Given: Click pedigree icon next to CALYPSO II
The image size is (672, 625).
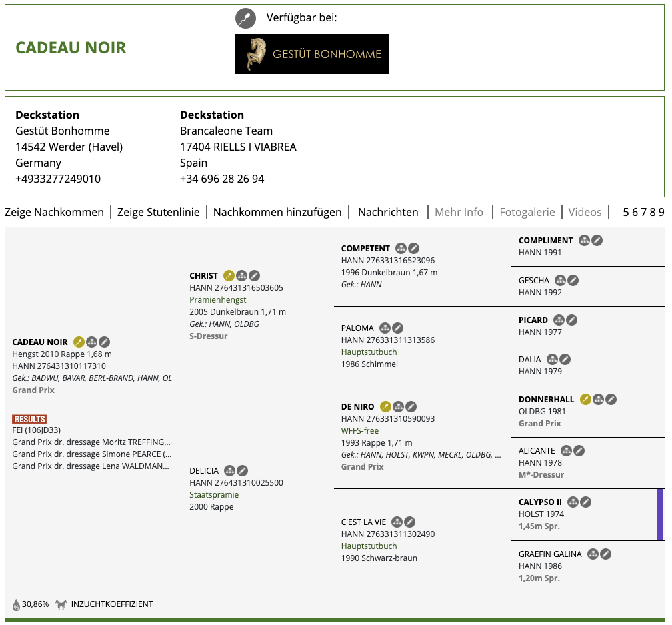Looking at the screenshot, I should point(573,502).
